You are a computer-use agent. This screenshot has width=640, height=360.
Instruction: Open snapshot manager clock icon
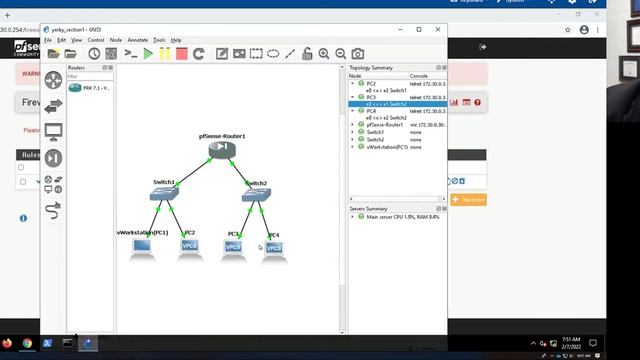[94, 53]
